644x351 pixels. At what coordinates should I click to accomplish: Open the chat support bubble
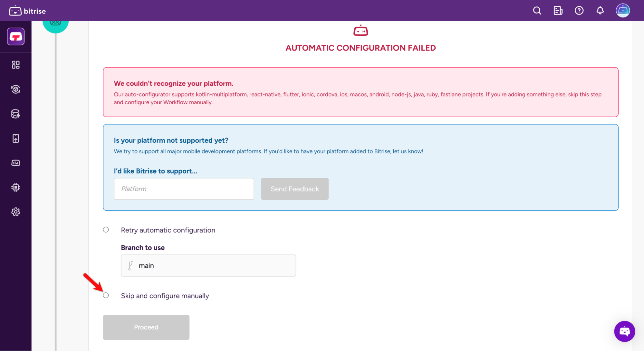click(624, 331)
